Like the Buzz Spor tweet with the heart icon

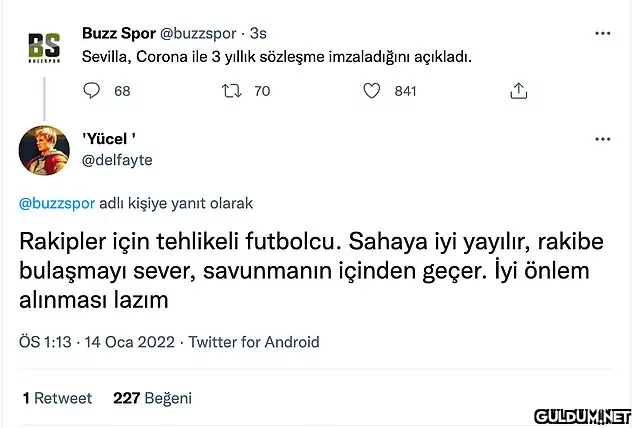[x=372, y=91]
